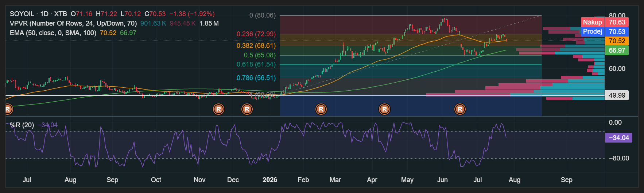Click the 2026 label on time axis
The width and height of the screenshot is (644, 193).
point(270,180)
